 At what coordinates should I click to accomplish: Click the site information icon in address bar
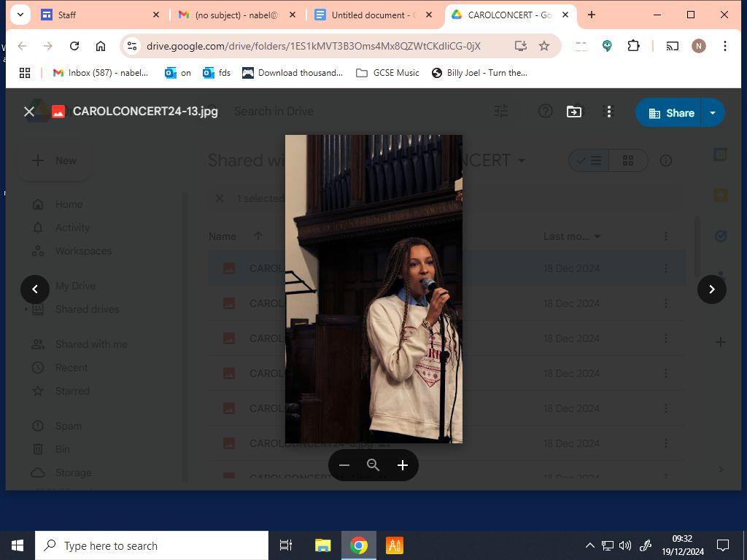pyautogui.click(x=131, y=46)
